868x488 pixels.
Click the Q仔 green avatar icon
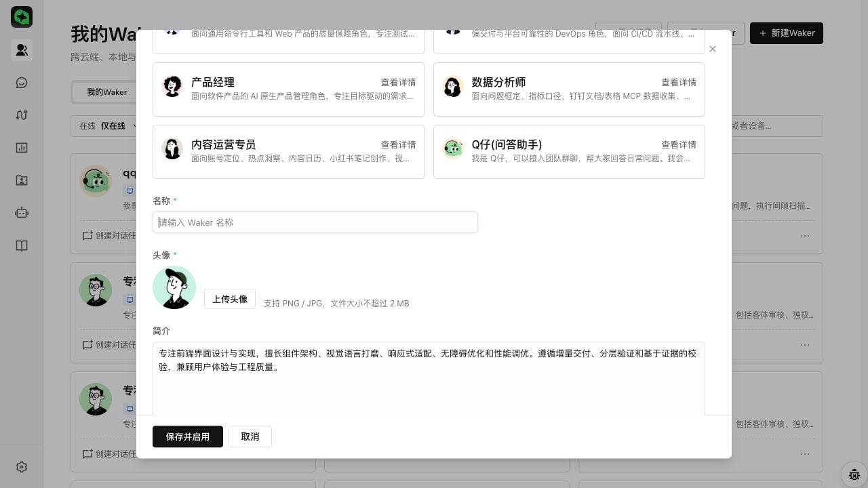[452, 148]
